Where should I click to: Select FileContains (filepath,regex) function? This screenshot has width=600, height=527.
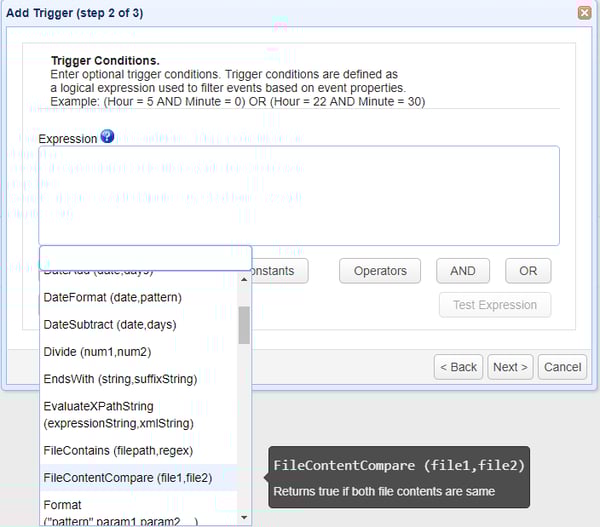(x=118, y=451)
